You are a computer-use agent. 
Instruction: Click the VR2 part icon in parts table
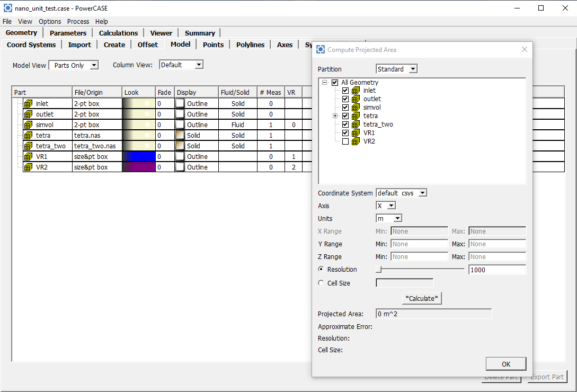(28, 167)
